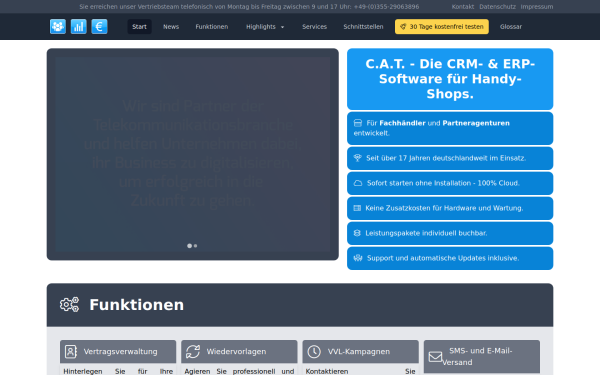Open the Glossar page
600x375 pixels.
pos(510,26)
